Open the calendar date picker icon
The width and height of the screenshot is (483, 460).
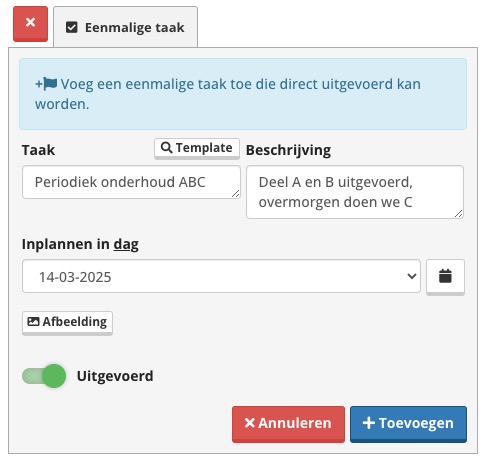coord(445,276)
